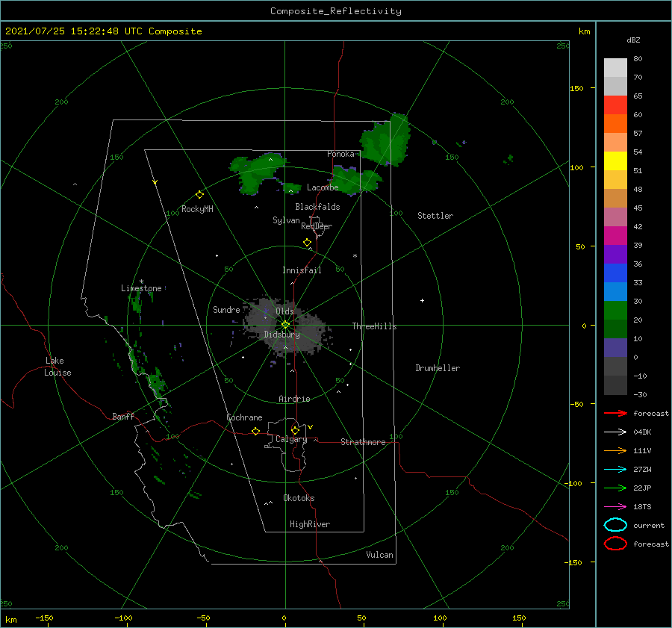Image resolution: width=672 pixels, height=628 pixels.
Task: Select the purple 36-39 dBZ swatch
Action: tap(615, 255)
